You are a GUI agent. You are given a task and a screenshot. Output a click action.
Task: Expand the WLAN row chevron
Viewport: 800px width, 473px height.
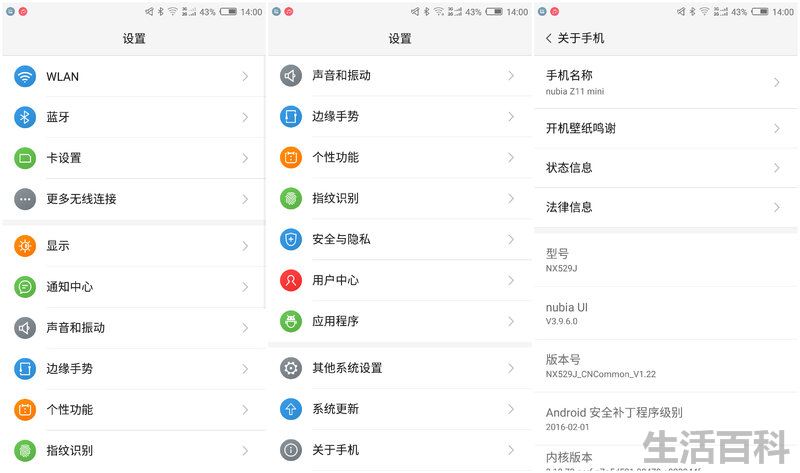245,77
